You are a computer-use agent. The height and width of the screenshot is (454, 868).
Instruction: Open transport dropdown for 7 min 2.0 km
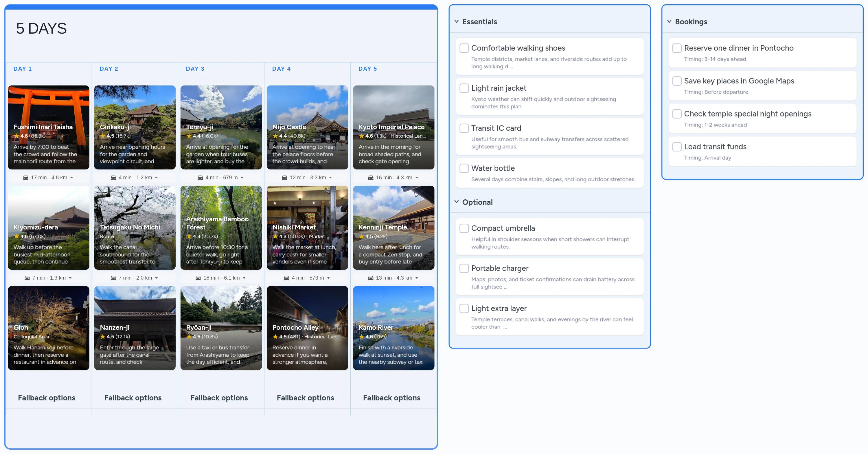pos(156,278)
